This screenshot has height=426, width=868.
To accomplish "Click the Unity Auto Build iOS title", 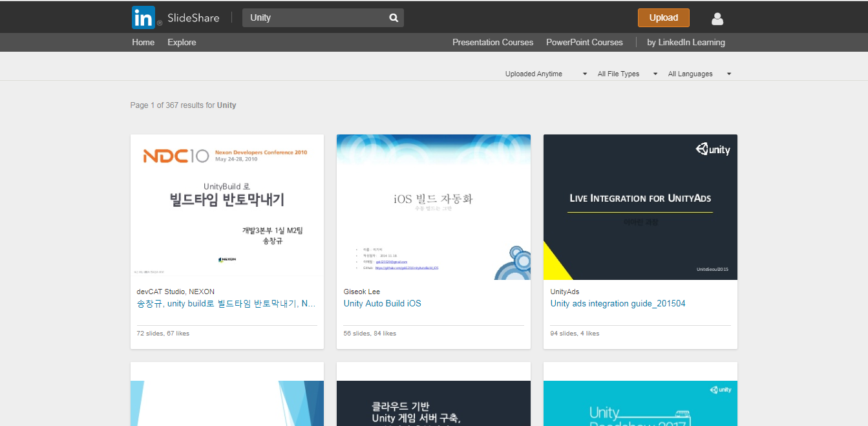I will pos(383,303).
